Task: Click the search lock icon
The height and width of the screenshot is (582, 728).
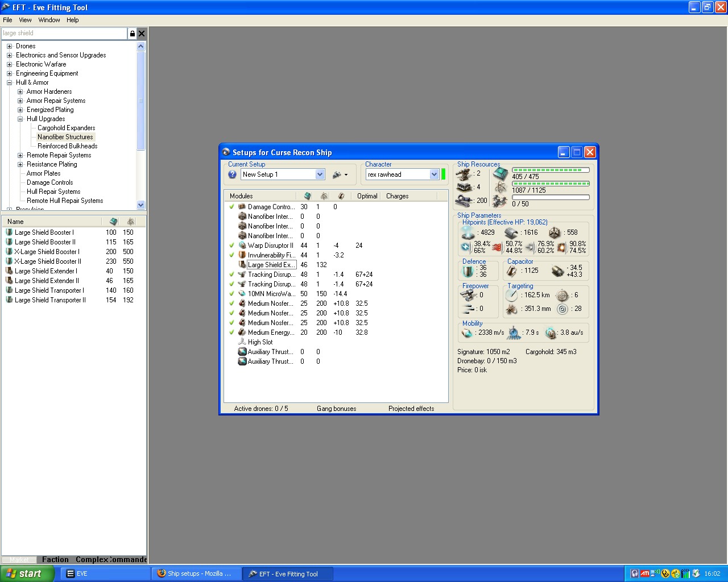Action: pyautogui.click(x=133, y=34)
